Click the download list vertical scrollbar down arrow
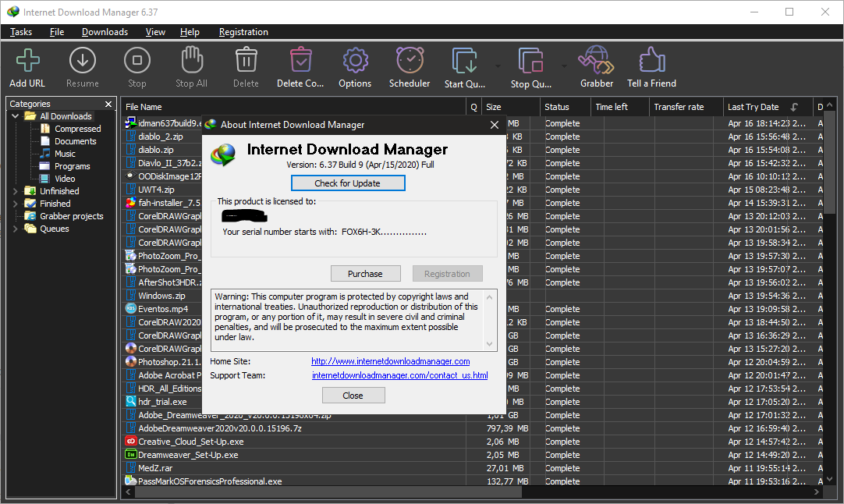Image resolution: width=844 pixels, height=504 pixels. point(829,479)
